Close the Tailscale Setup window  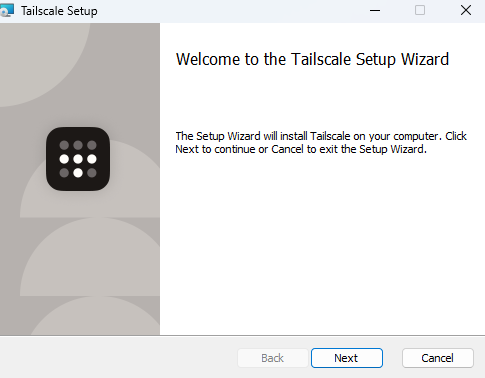466,10
